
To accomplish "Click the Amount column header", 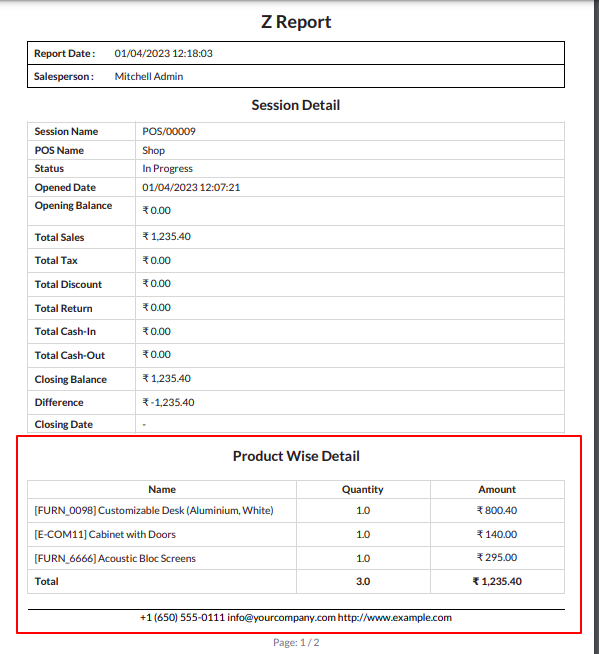I will click(497, 489).
